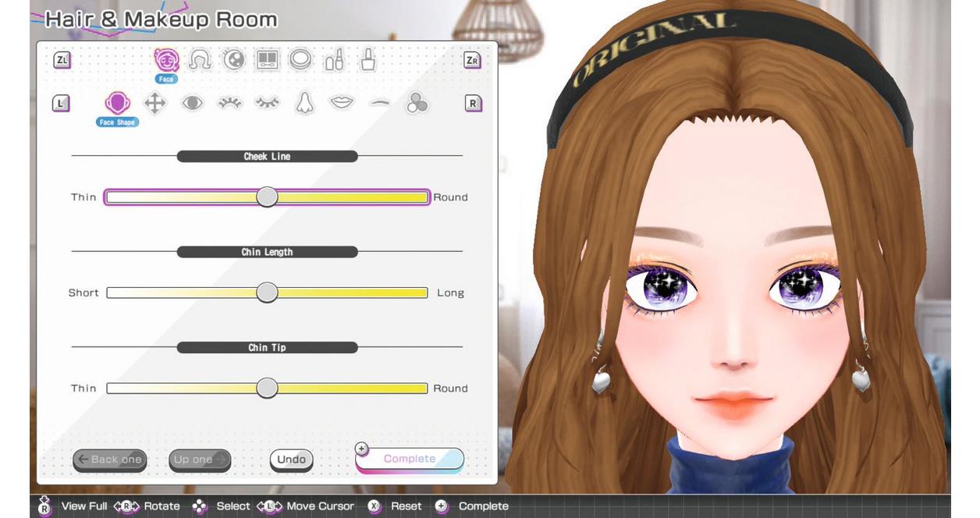Select the eye shape icon
Screen dimensions: 980x518
(192, 102)
